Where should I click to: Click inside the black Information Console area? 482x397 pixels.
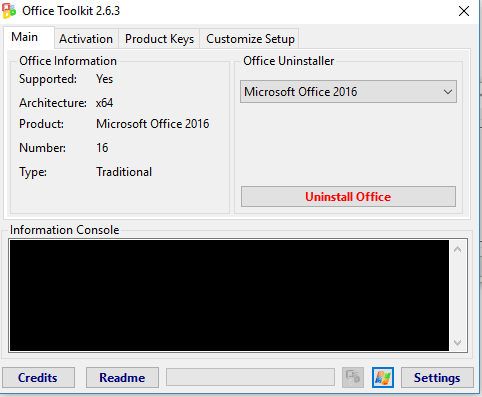229,295
